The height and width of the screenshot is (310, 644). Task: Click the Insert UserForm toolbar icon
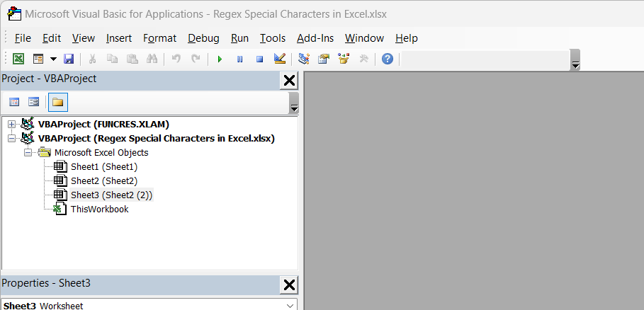[38, 59]
